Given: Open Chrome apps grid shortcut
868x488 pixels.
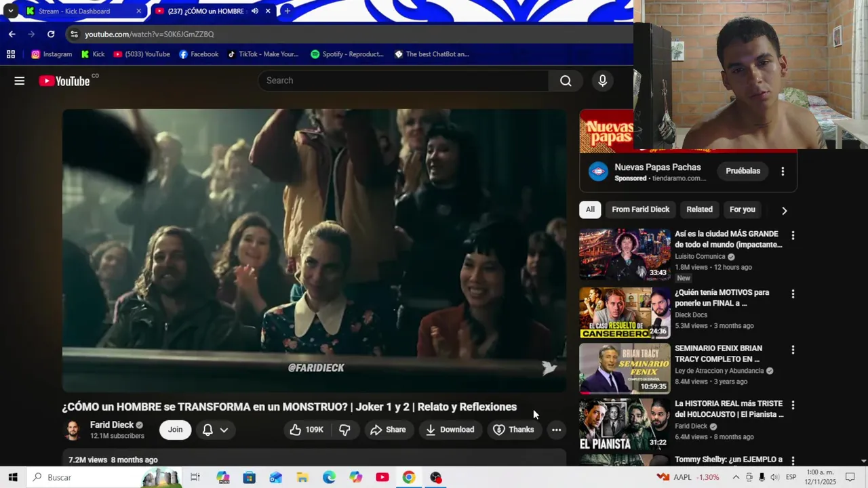Looking at the screenshot, I should (x=11, y=54).
